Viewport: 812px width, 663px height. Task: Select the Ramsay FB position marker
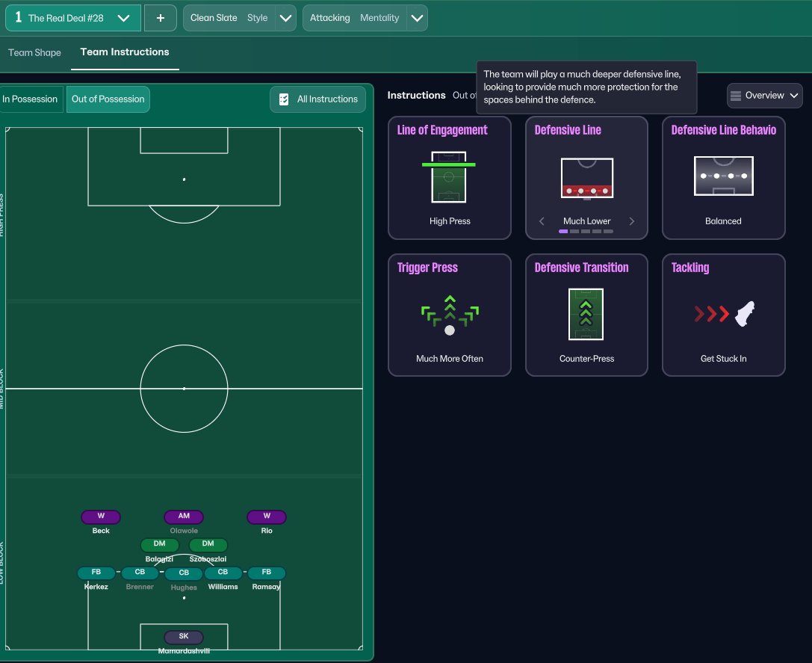coord(267,573)
